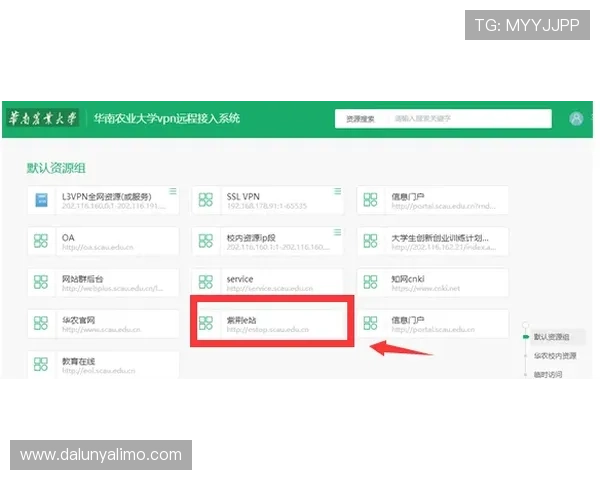This screenshot has height=480, width=600.
Task: Expand details menu on L3VPN tile
Action: 172,191
